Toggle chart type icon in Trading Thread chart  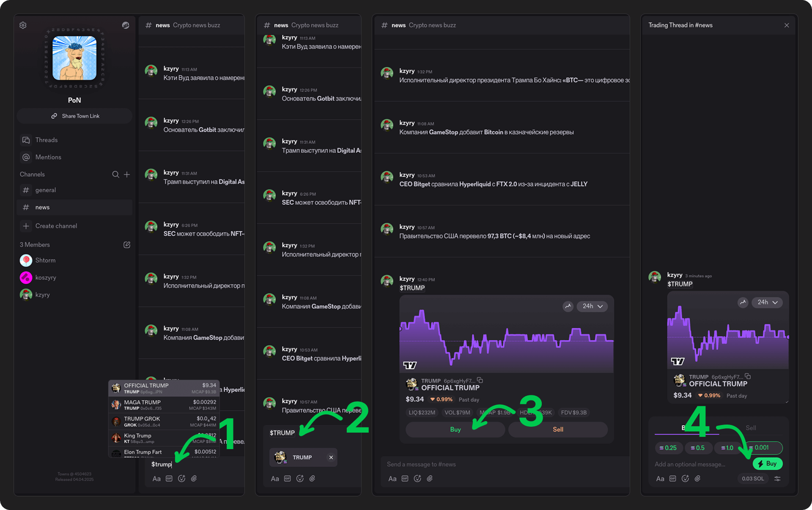click(x=743, y=302)
